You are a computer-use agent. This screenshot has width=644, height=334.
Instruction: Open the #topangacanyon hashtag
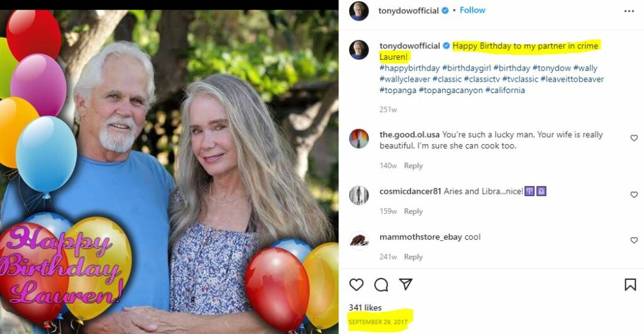(450, 90)
